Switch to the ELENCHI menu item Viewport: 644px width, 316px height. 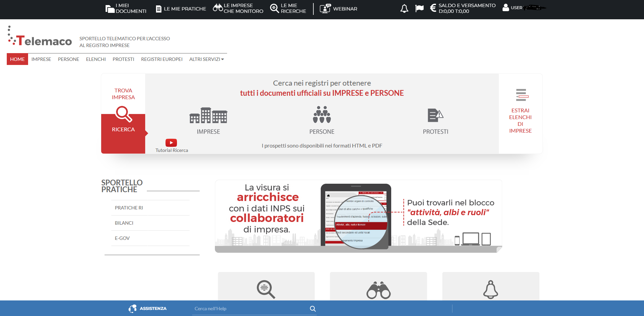pyautogui.click(x=96, y=59)
